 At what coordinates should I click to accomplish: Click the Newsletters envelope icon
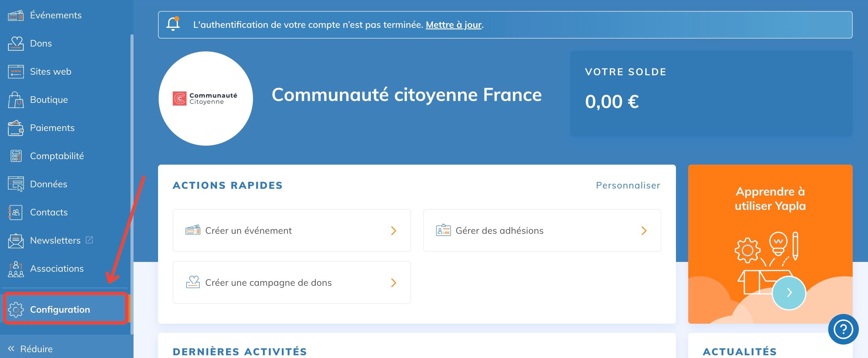click(x=16, y=241)
